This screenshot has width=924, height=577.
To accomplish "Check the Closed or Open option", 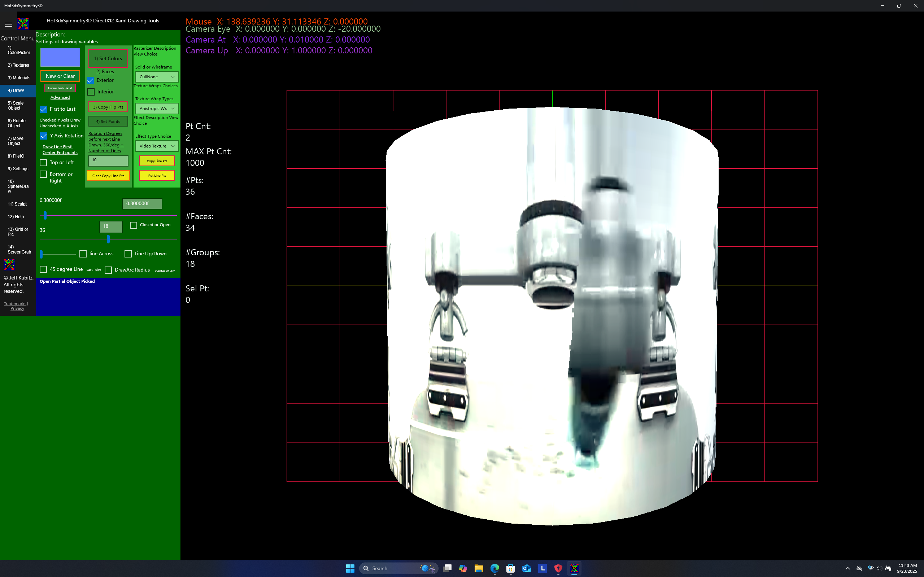I will click(x=134, y=225).
